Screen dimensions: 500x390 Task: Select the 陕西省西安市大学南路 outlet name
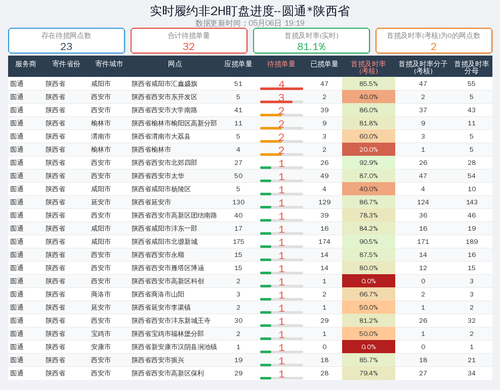tap(164, 110)
